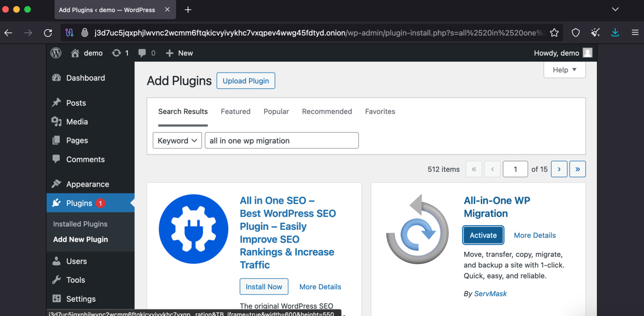
Task: Click the All-in-One WP Migration plugin icon
Action: [x=417, y=229]
